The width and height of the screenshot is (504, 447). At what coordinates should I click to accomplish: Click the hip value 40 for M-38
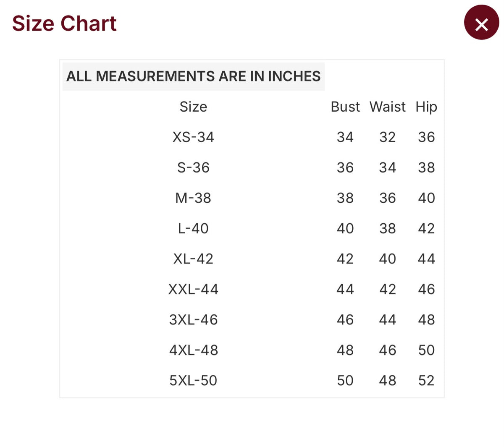point(426,198)
